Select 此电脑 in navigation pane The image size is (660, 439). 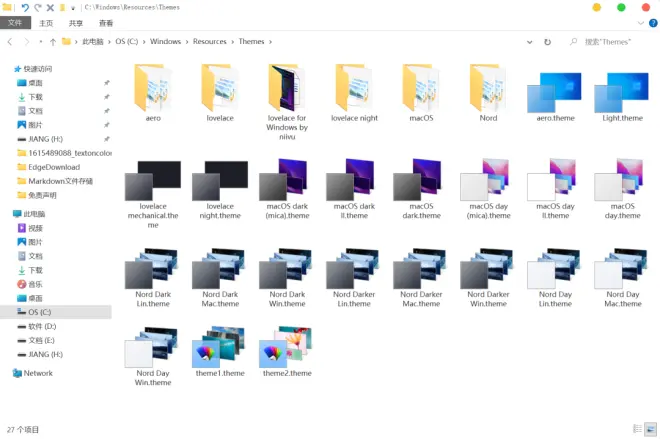(34, 214)
